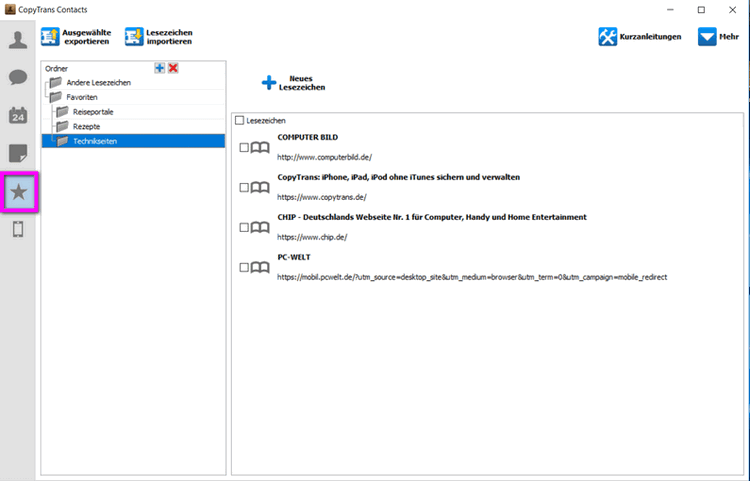Click the CopyTrans Contacts app icon in title bar
The width and height of the screenshot is (750, 481).
tap(10, 10)
